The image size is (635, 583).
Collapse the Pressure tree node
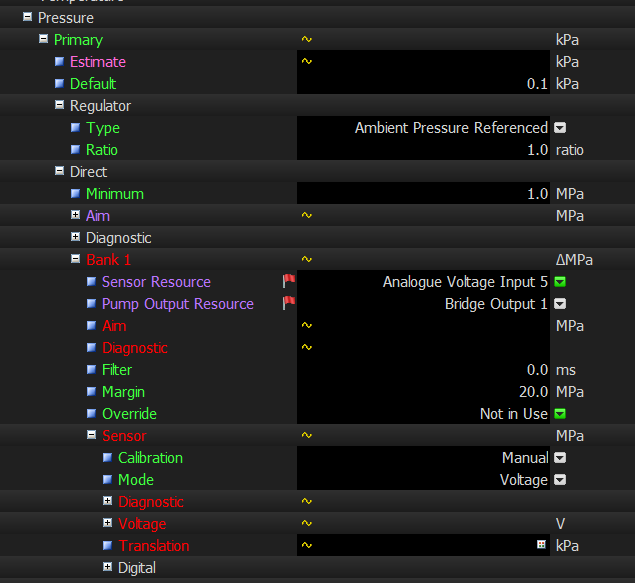point(27,17)
